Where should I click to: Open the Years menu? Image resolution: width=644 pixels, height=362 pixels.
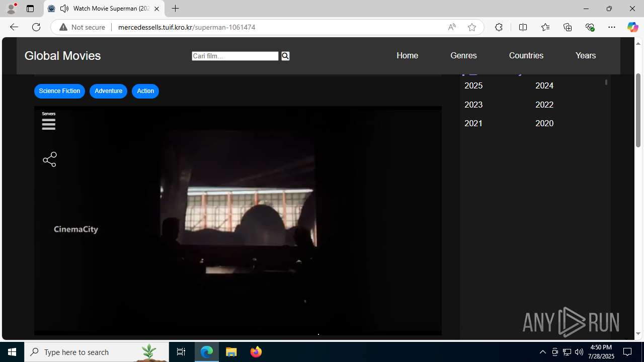pyautogui.click(x=586, y=55)
